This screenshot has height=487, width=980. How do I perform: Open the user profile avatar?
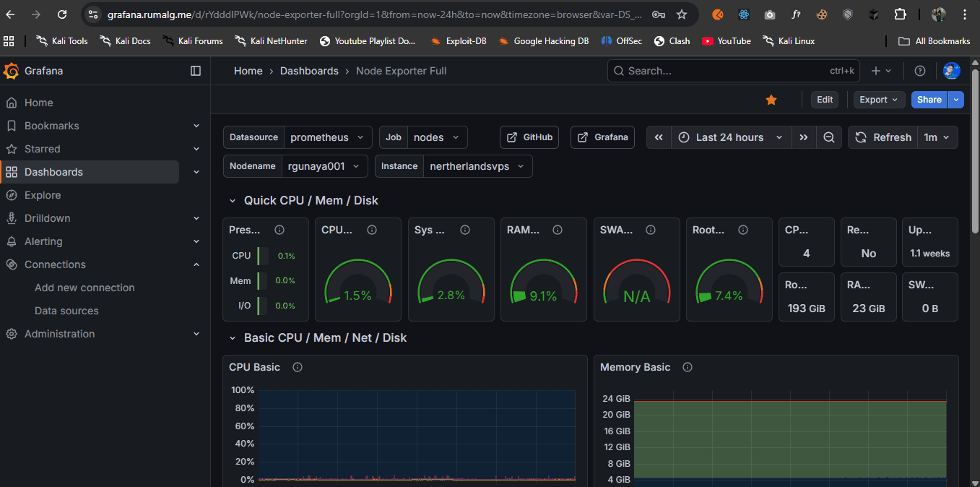951,70
